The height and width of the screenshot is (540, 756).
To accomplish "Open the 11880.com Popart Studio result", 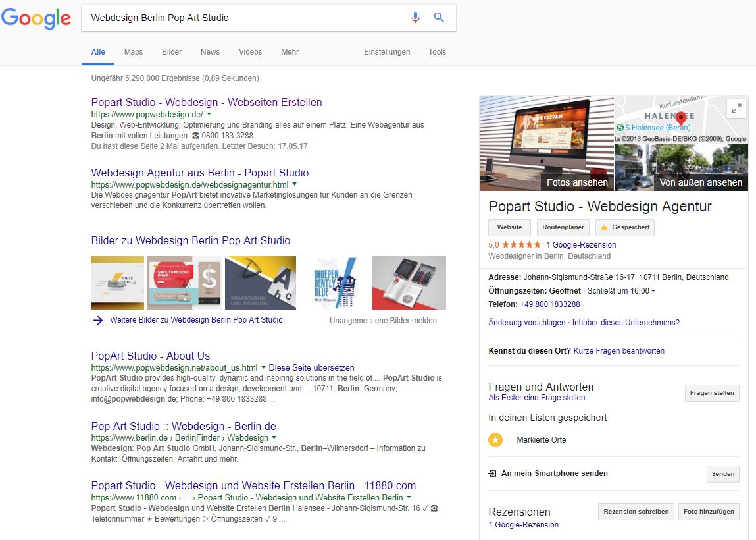I will click(253, 485).
